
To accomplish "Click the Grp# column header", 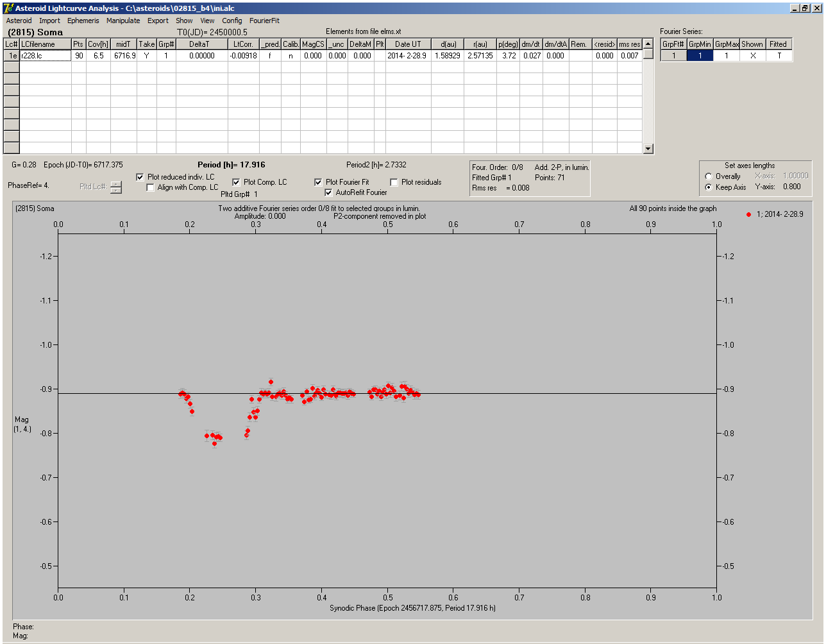I will click(166, 44).
